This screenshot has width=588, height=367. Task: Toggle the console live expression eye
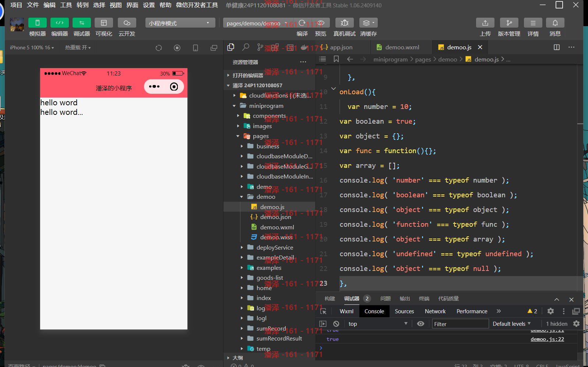coord(420,324)
